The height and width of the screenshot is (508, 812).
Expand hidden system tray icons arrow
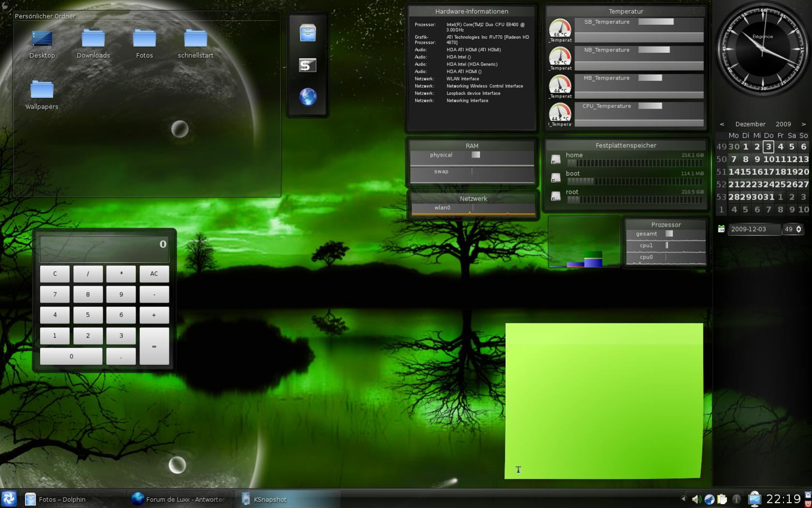(x=683, y=498)
